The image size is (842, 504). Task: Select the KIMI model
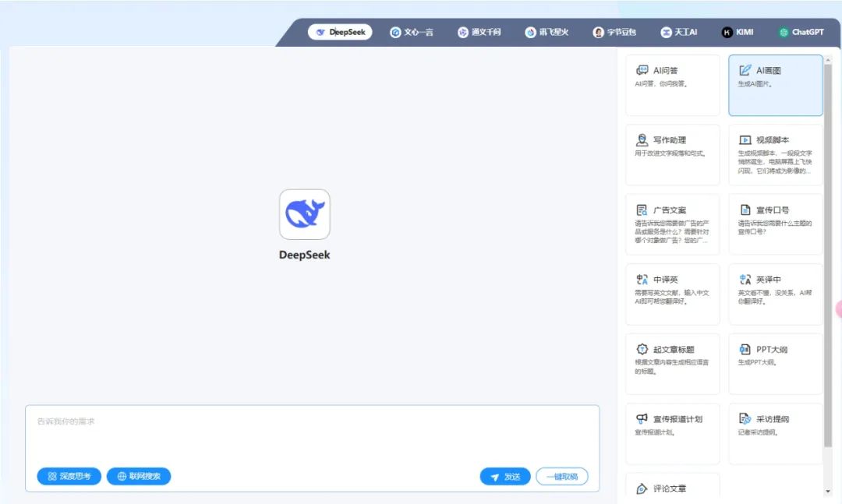[x=736, y=32]
